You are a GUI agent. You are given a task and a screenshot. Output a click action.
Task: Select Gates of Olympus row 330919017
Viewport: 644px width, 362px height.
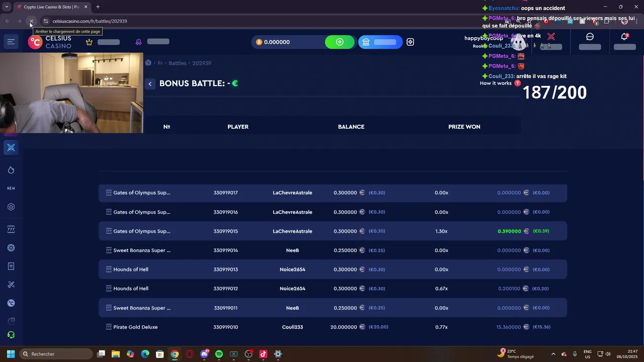[333, 193]
